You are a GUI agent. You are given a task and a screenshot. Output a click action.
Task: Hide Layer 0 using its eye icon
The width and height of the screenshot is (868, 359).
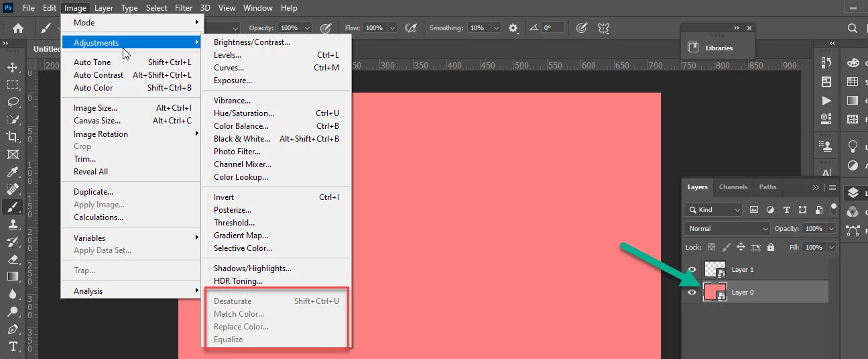[x=692, y=293]
